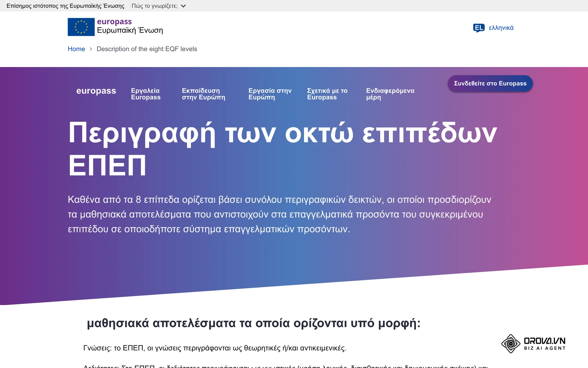
Task: Open the Εργασία στην Ευρώπη menu
Action: click(270, 94)
